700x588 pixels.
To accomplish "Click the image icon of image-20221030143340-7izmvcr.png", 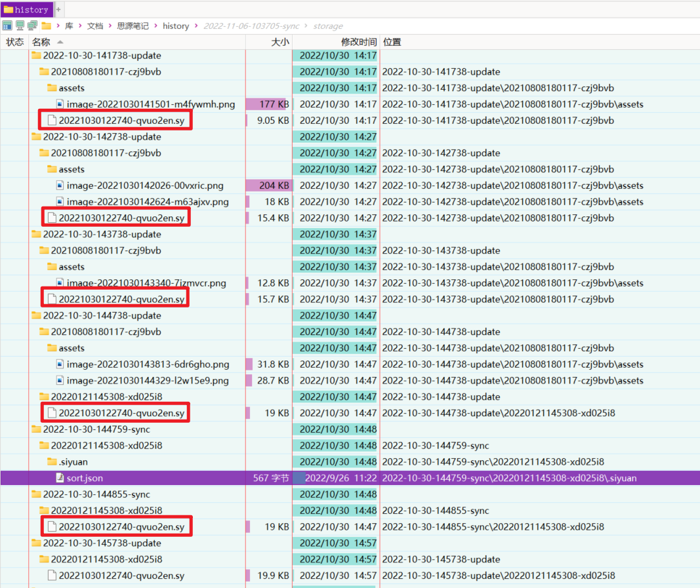I will 60,283.
